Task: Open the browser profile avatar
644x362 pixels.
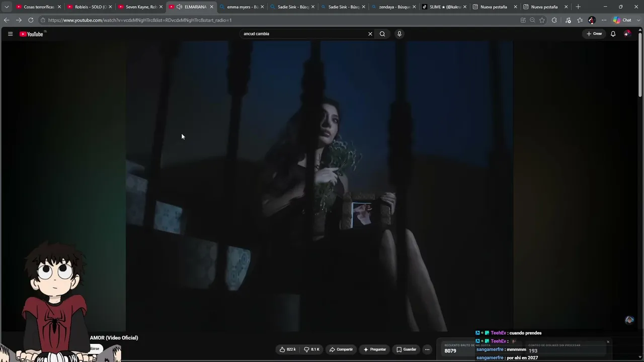Action: [x=592, y=20]
